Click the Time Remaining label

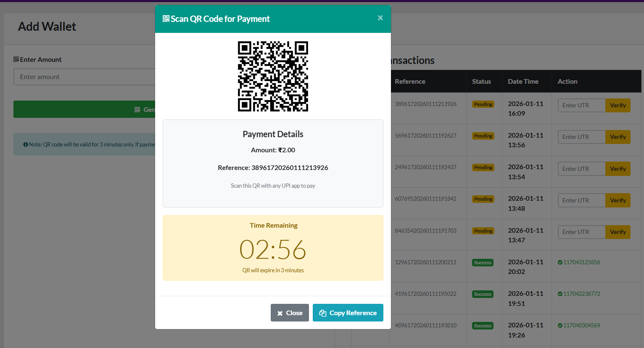[x=273, y=225]
